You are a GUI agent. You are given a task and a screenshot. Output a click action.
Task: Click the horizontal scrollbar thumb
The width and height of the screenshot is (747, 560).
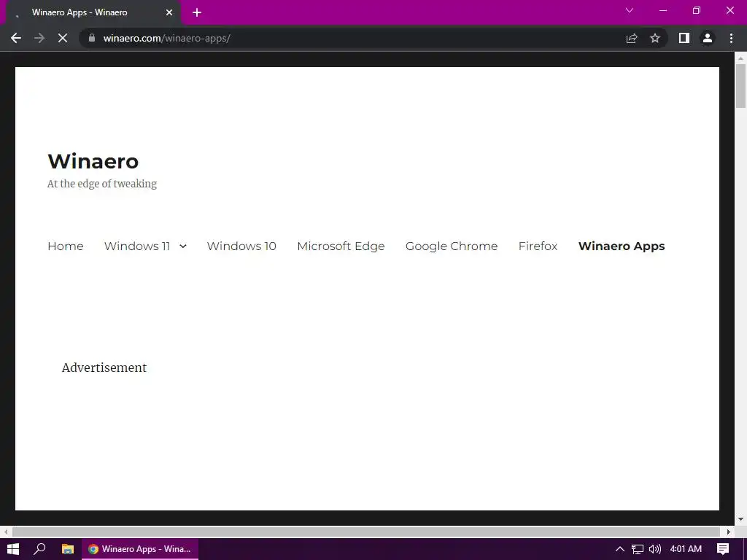tap(366, 532)
